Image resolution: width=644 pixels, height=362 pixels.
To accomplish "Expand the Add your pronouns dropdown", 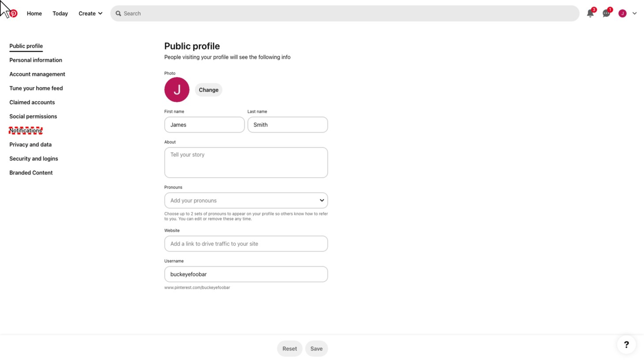I will click(246, 201).
